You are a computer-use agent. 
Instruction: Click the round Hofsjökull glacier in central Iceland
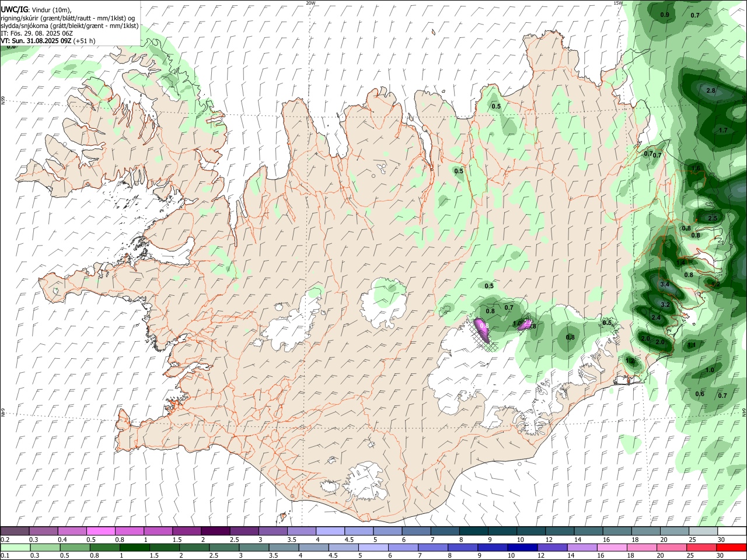(x=383, y=302)
